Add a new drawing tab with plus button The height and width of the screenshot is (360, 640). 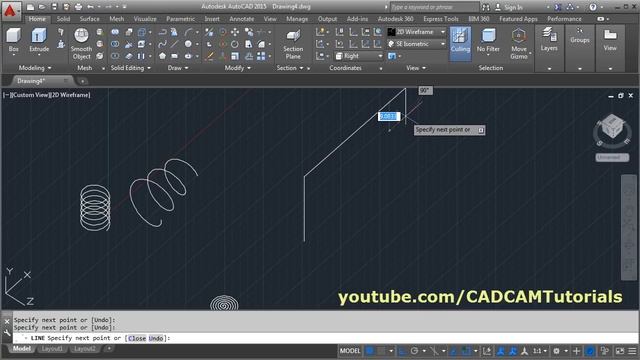point(82,81)
